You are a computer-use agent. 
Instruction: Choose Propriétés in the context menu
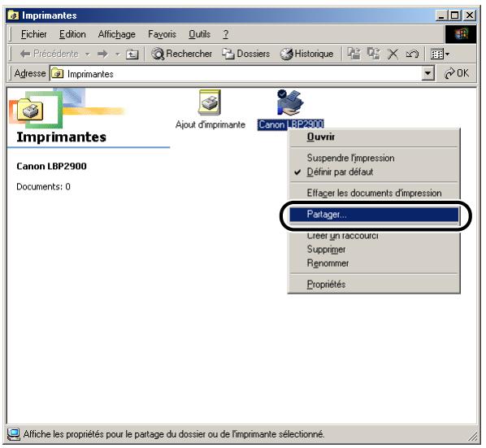[x=374, y=284]
